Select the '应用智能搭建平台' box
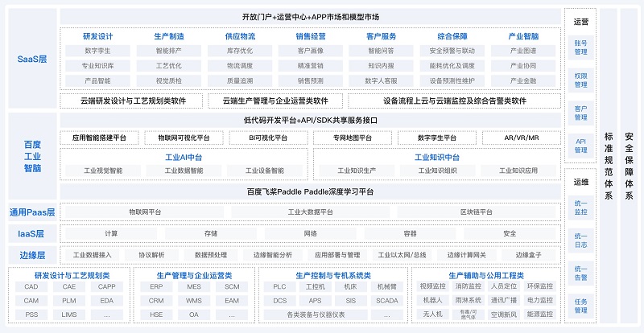The image size is (644, 333). click(99, 138)
